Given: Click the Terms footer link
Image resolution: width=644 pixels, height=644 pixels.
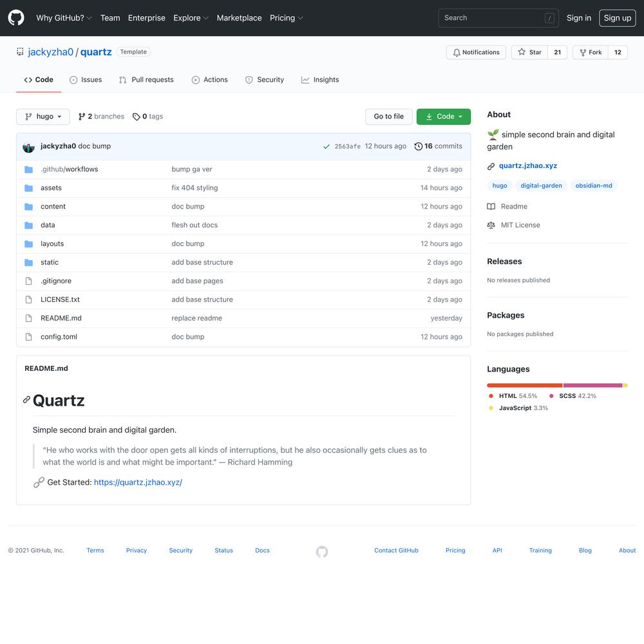Looking at the screenshot, I should coord(95,551).
